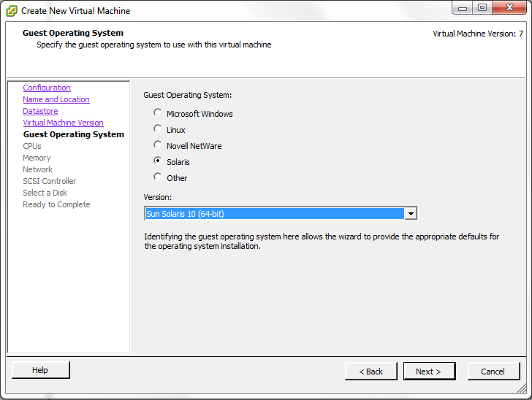Go back with the < Back button

click(370, 372)
